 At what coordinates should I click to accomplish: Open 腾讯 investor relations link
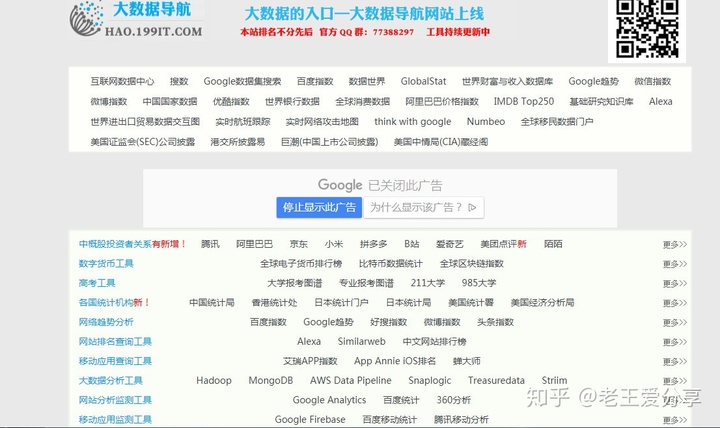click(x=210, y=244)
